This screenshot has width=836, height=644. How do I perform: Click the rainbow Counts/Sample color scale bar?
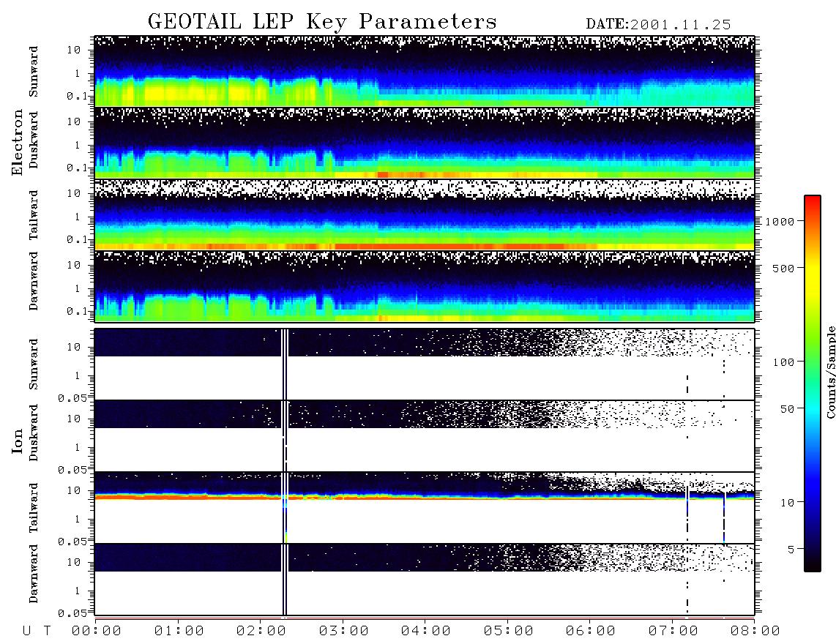813,383
